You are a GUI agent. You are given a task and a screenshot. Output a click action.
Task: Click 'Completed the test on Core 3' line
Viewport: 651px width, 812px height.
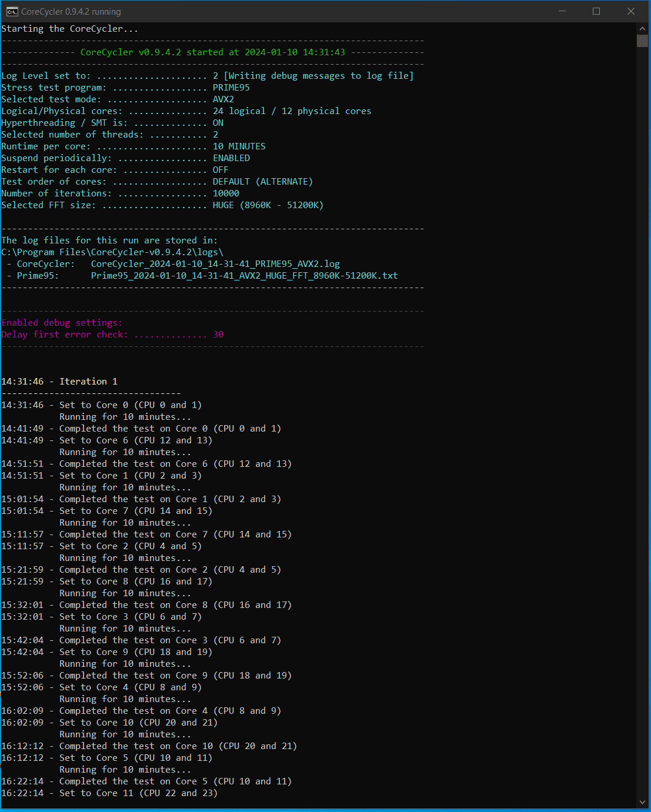pyautogui.click(x=141, y=640)
